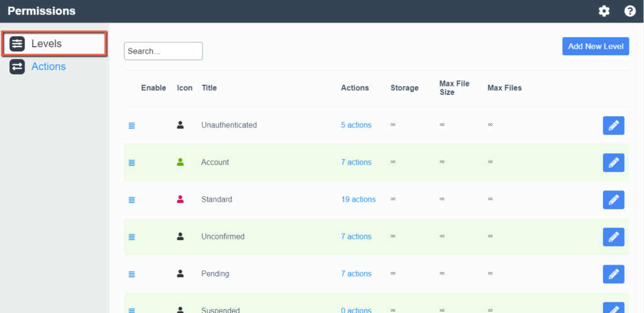The width and height of the screenshot is (644, 313).
Task: Edit the Pending level with pencil button
Action: coord(614,274)
